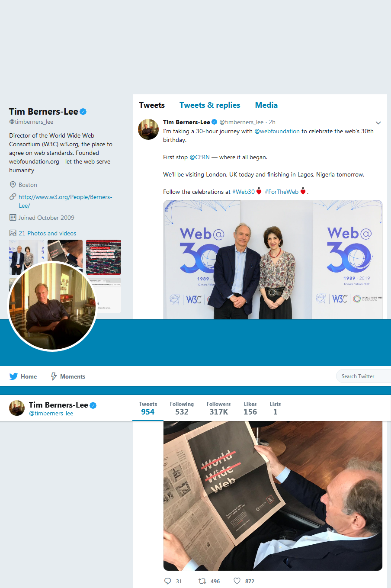This screenshot has height=588, width=391.
Task: Retweet the newspaper photo tweet
Action: point(202,581)
